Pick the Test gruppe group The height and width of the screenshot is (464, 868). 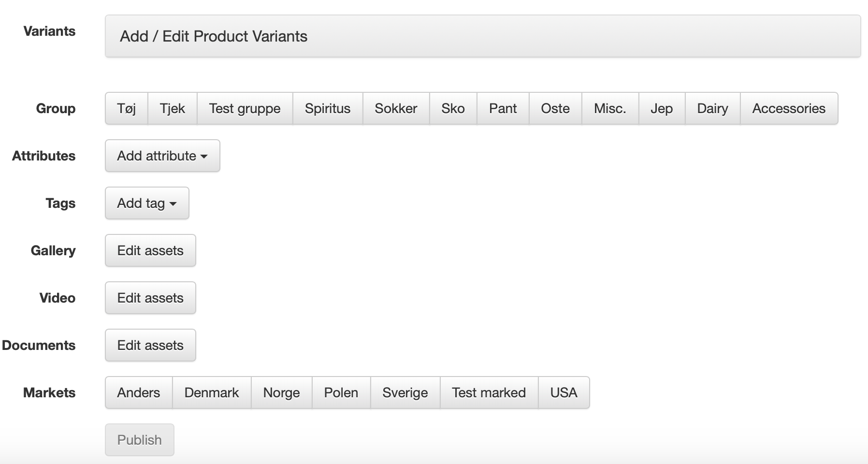245,108
